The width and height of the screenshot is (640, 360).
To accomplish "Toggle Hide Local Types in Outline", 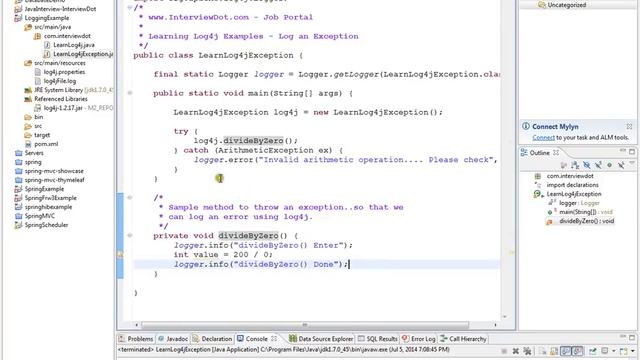I will (x=621, y=165).
